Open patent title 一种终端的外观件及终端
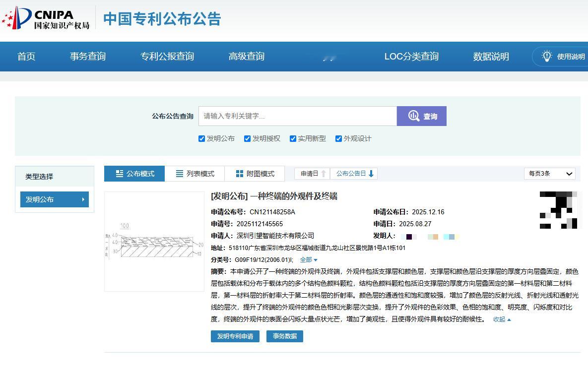The height and width of the screenshot is (378, 588). 294,196
